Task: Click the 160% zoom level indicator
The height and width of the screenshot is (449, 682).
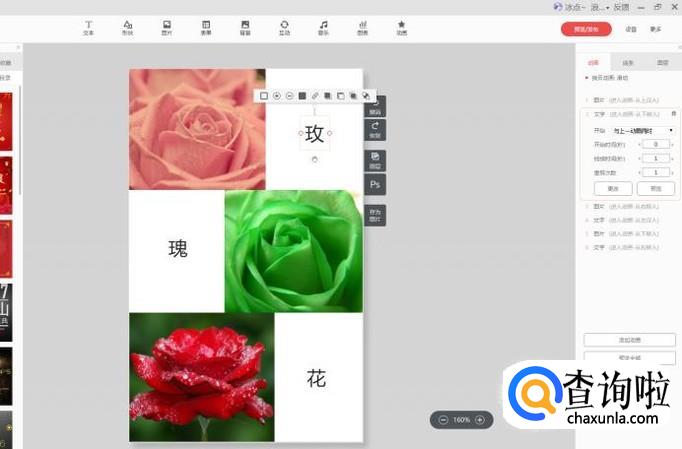Action: click(x=461, y=420)
